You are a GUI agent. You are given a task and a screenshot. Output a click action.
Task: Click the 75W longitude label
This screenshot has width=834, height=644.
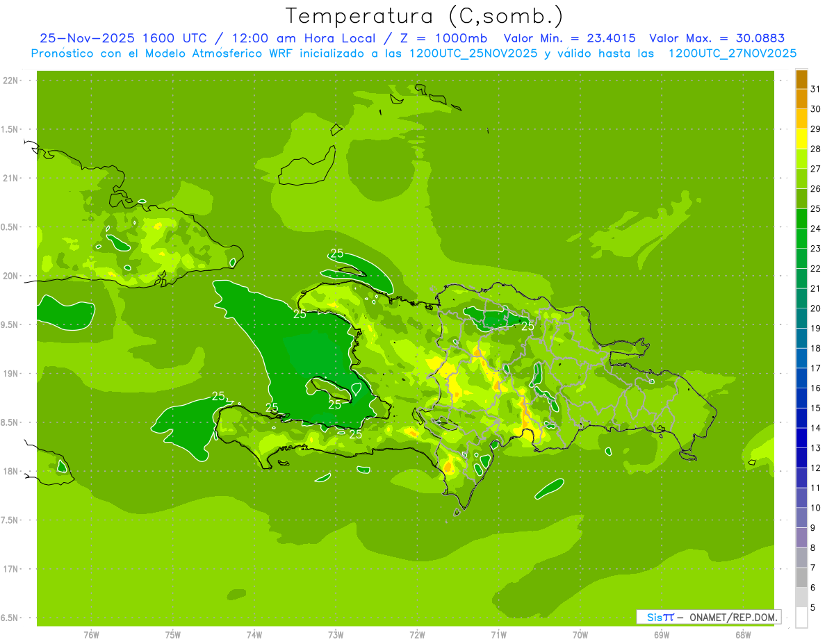(x=172, y=635)
